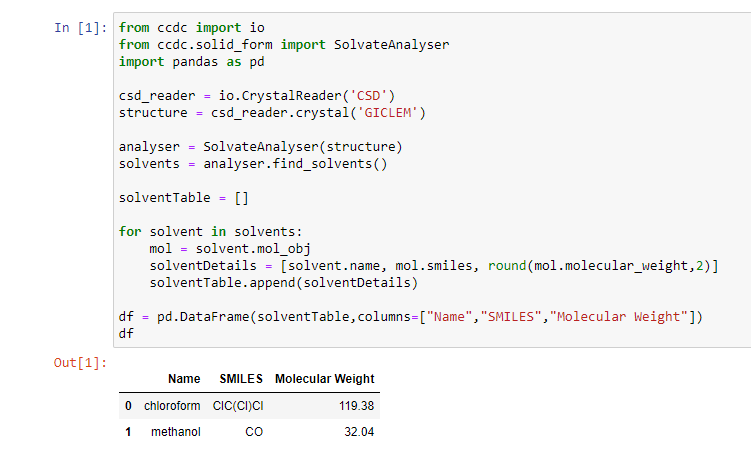Click the In [1] input prompt

[79, 28]
